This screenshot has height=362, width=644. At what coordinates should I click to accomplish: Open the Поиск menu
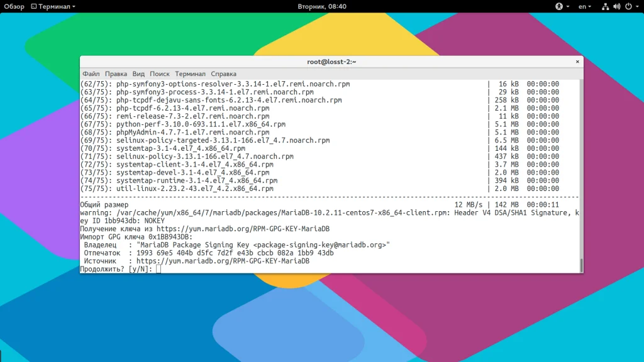159,74
